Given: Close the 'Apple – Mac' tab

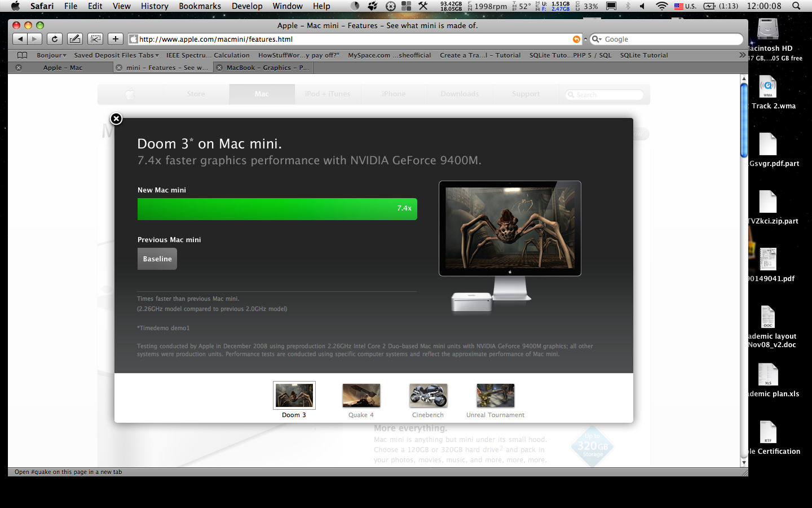Looking at the screenshot, I should (x=19, y=68).
